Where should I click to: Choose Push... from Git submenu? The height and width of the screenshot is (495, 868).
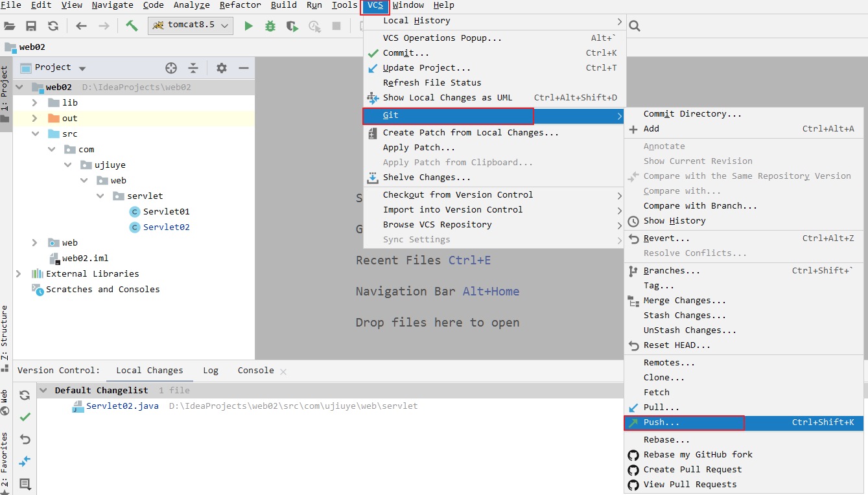tap(744, 422)
